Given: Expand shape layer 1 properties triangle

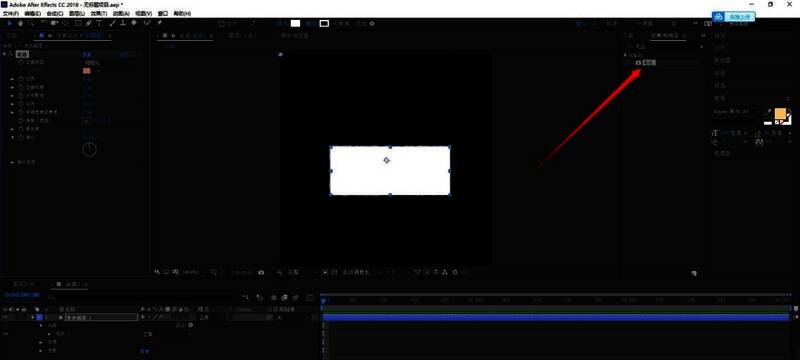Looking at the screenshot, I should (x=34, y=317).
